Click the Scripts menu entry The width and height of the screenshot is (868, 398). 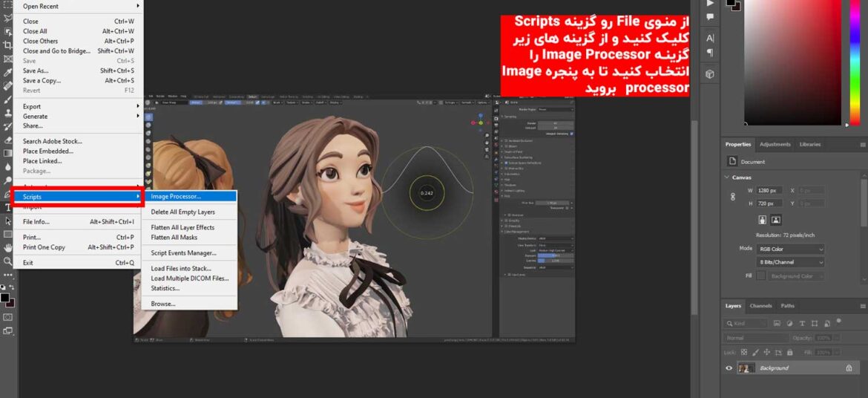pyautogui.click(x=77, y=197)
